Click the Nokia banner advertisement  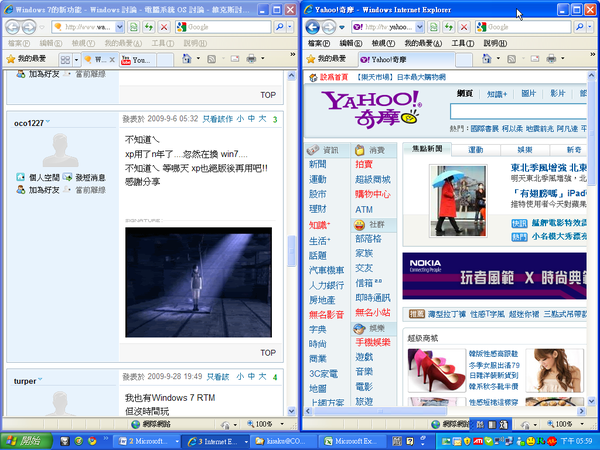(x=494, y=276)
